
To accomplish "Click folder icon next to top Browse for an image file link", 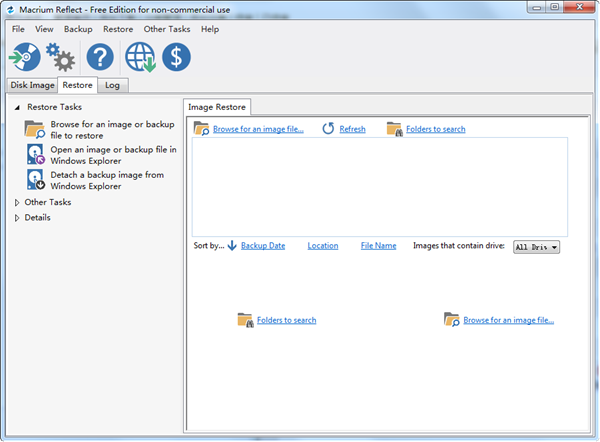I will click(x=201, y=129).
